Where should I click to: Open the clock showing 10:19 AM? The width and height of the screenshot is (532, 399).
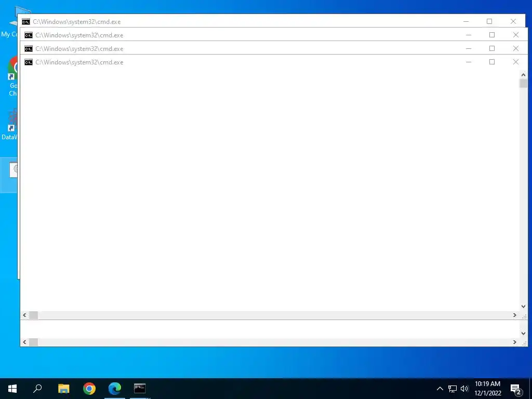[487, 389]
